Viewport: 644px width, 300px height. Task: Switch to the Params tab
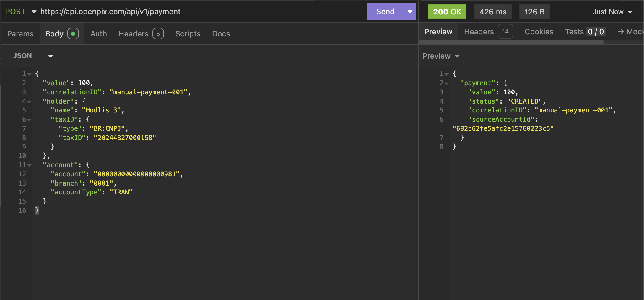pos(20,34)
